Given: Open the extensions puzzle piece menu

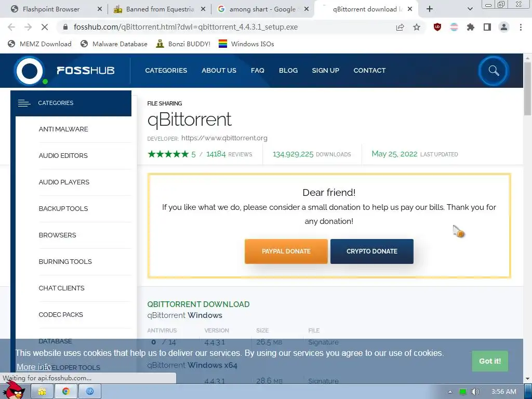Looking at the screenshot, I should pyautogui.click(x=471, y=27).
